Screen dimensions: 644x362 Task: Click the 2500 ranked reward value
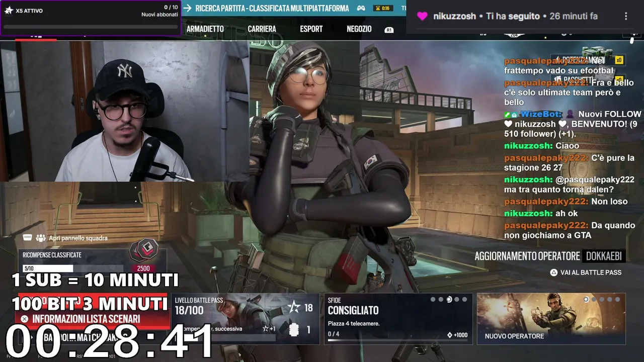coord(144,268)
